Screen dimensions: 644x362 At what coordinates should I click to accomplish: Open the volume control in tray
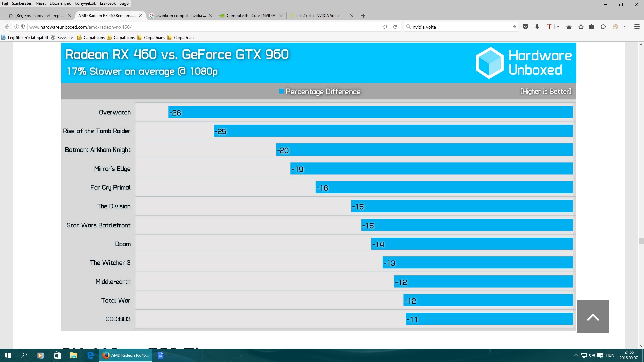coord(592,355)
